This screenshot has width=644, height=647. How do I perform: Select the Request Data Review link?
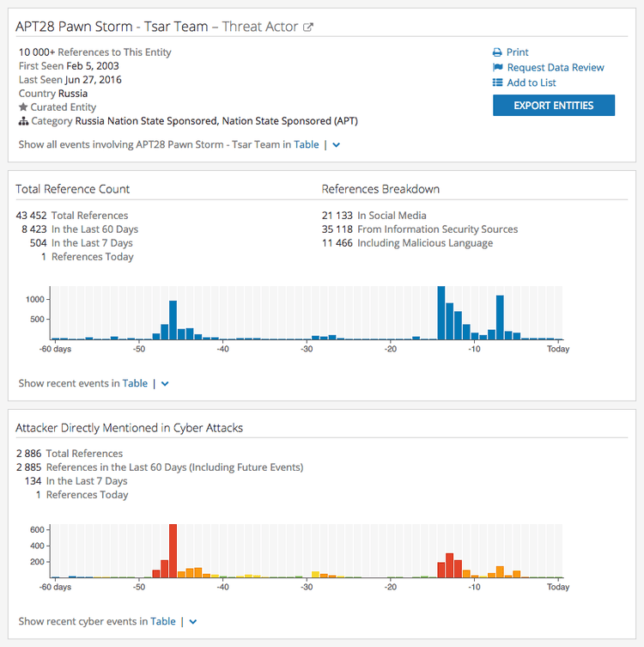click(x=556, y=68)
